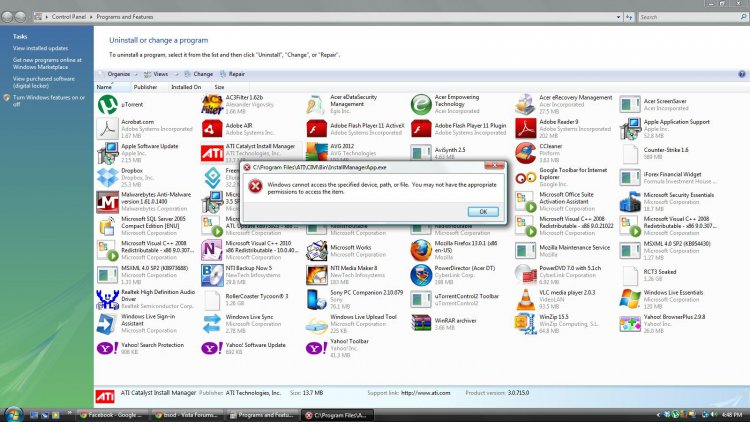Viewport: 750px width, 422px height.
Task: Select the Mozilla Maintenance Service entry
Action: point(564,251)
